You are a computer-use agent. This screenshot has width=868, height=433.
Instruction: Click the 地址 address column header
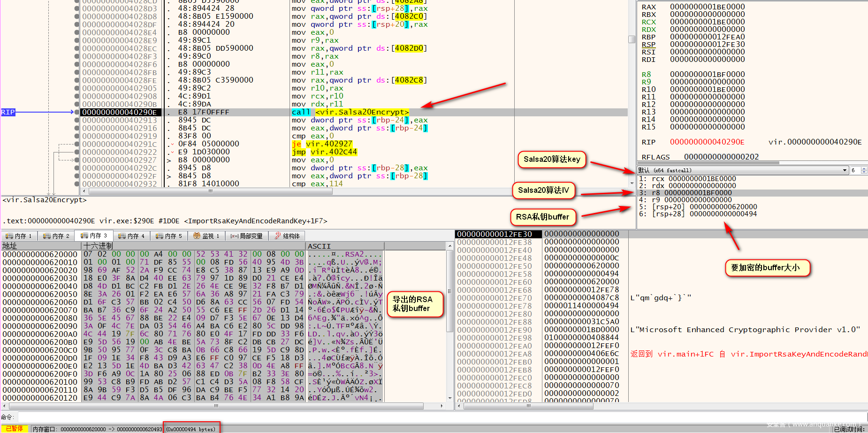(10, 246)
